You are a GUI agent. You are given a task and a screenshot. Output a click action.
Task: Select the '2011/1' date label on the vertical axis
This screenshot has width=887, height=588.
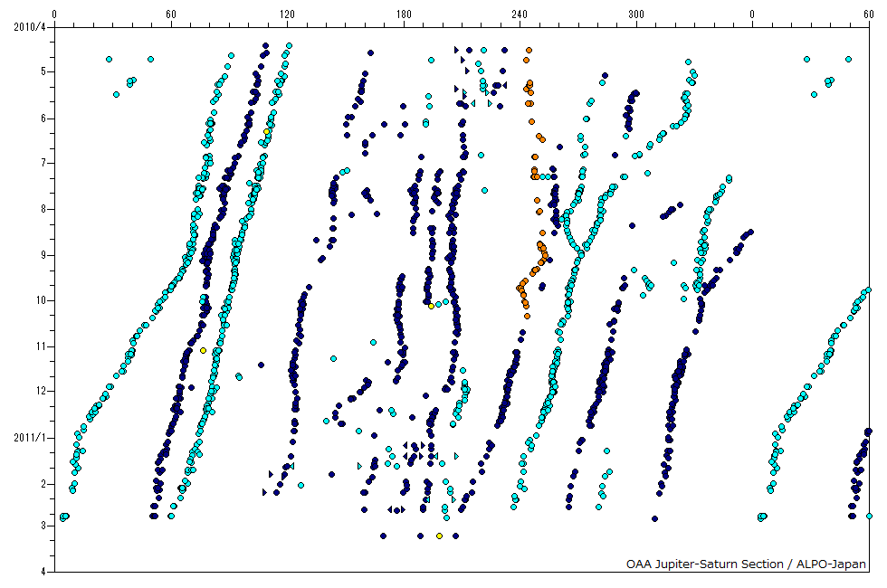(29, 438)
